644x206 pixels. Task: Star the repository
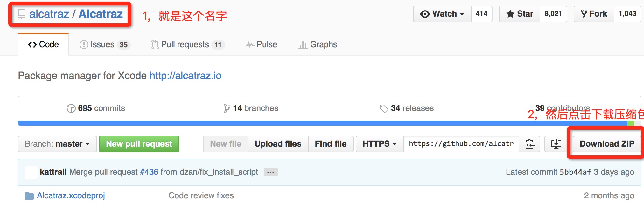tap(519, 14)
